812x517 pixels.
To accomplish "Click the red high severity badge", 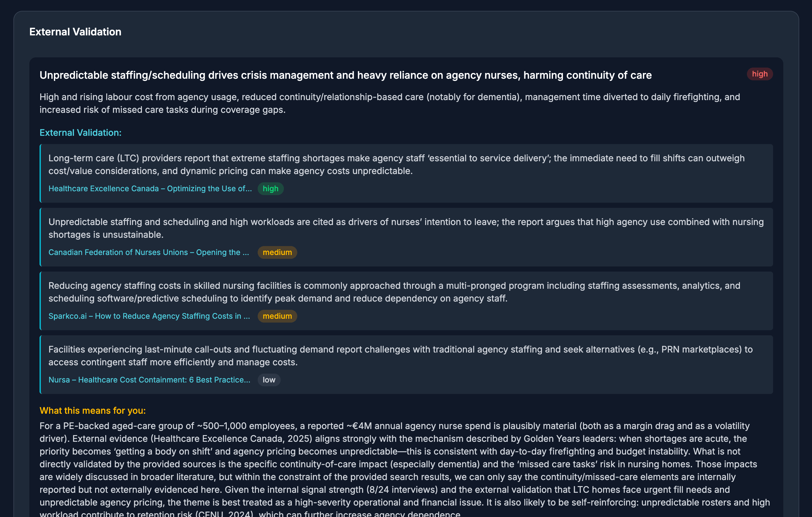I will (760, 74).
